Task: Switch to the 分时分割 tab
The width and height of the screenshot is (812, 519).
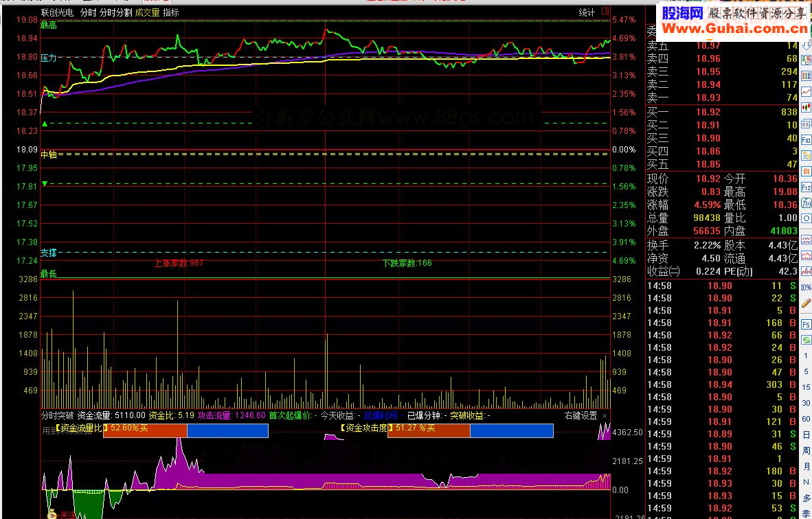Action: 116,12
